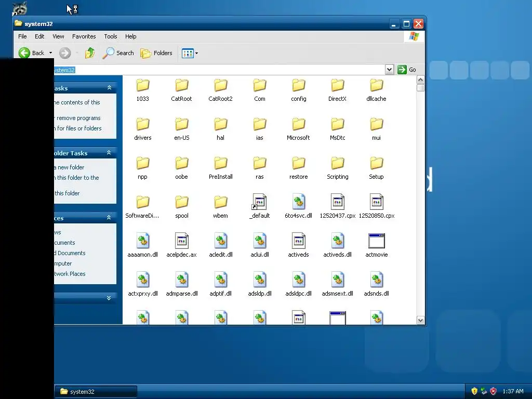Open the Help menu
The height and width of the screenshot is (399, 532).
click(130, 36)
